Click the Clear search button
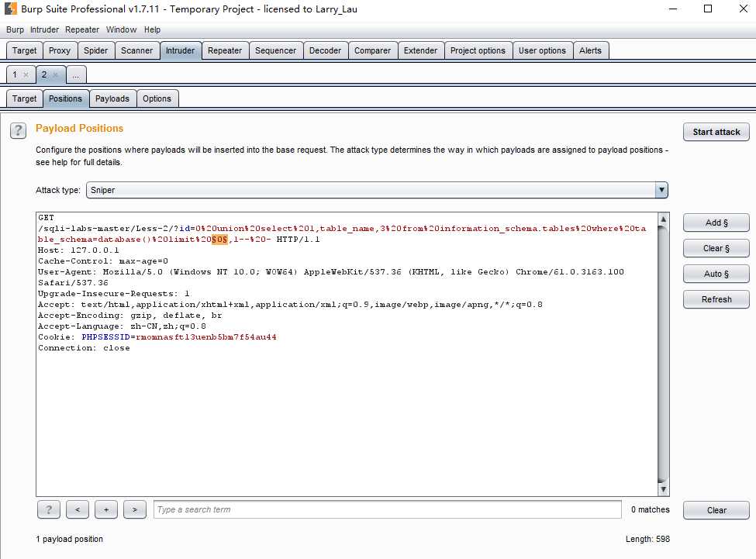 (716, 510)
